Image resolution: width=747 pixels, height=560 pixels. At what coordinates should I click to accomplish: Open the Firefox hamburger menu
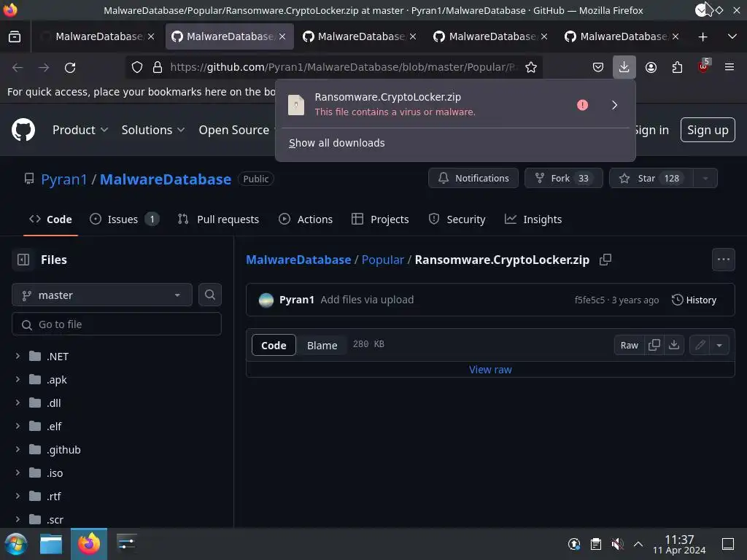729,67
